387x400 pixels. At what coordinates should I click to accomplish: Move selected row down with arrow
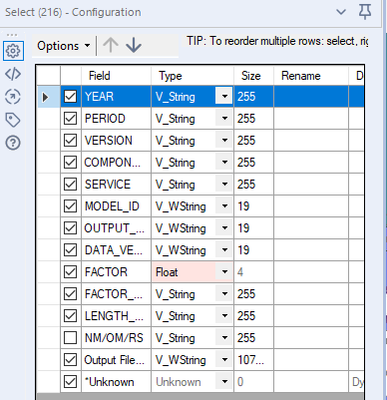[x=134, y=45]
